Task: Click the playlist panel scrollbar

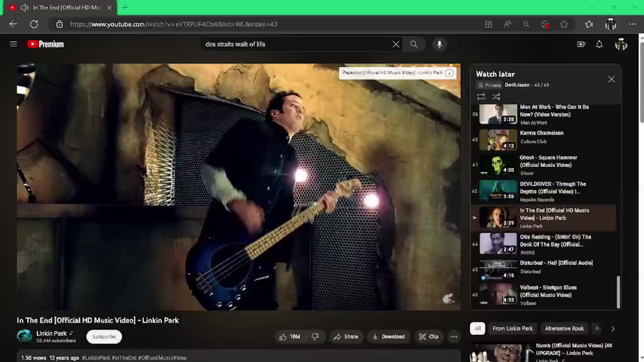Action: click(x=619, y=292)
